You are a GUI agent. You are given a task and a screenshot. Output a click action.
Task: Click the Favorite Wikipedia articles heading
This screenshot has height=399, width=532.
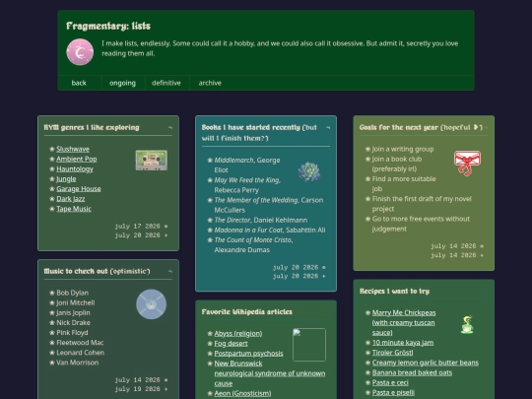(247, 311)
